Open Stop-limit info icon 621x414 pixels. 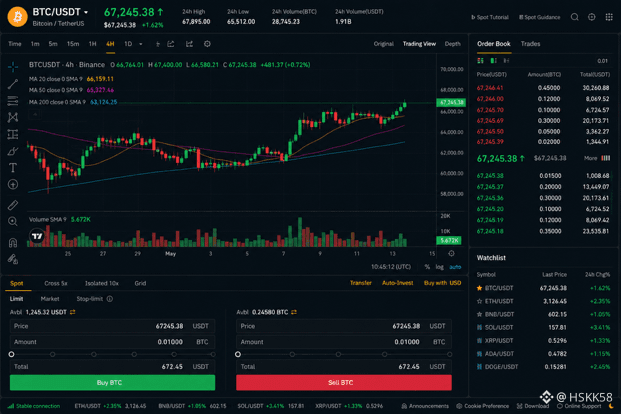(x=110, y=299)
